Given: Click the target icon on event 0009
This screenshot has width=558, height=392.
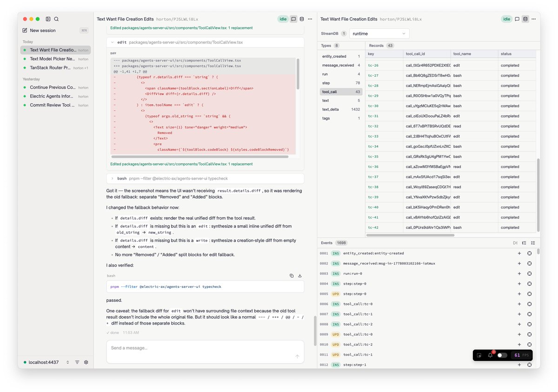Looking at the screenshot, I should [x=529, y=334].
